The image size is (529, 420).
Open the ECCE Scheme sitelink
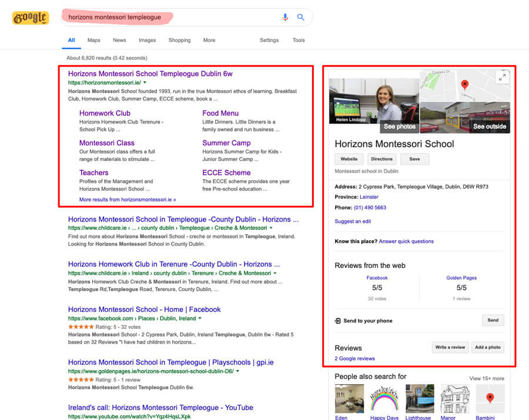[226, 173]
